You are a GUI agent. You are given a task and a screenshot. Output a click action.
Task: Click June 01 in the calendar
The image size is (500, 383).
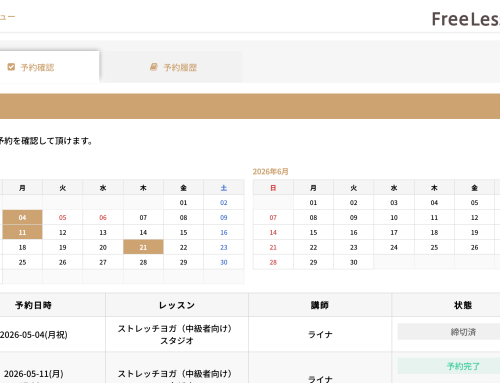point(313,203)
